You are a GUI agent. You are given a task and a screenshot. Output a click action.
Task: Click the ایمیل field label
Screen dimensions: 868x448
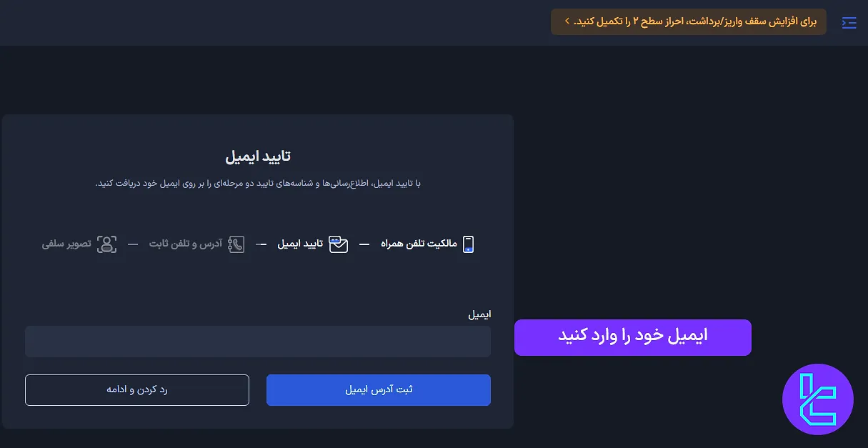point(480,314)
